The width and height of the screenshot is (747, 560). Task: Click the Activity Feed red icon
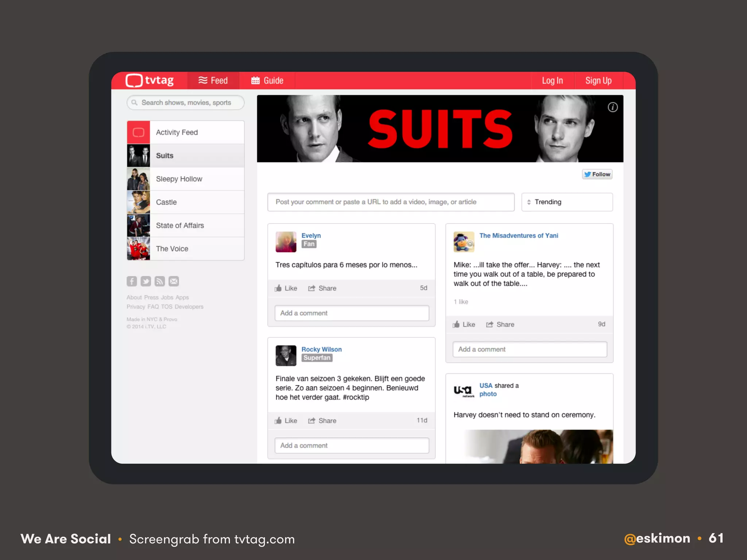click(x=139, y=132)
